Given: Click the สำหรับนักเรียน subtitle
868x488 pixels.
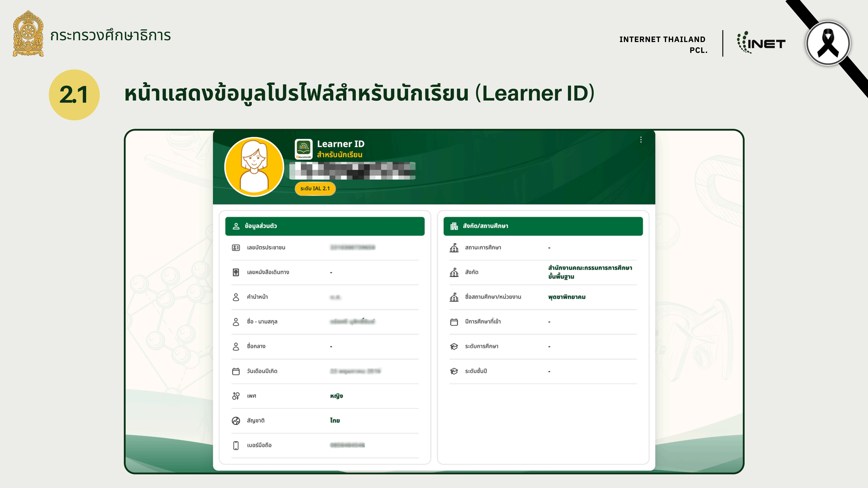Looking at the screenshot, I should pos(340,155).
